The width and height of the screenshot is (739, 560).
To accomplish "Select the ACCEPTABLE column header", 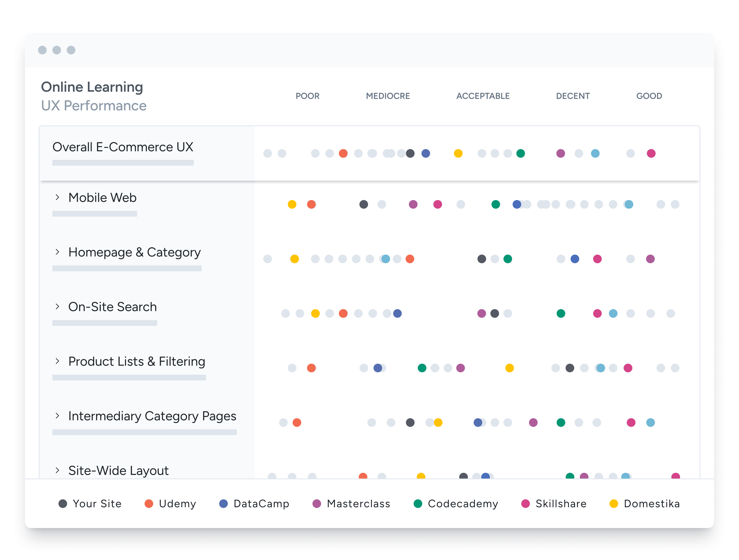I will pos(483,96).
